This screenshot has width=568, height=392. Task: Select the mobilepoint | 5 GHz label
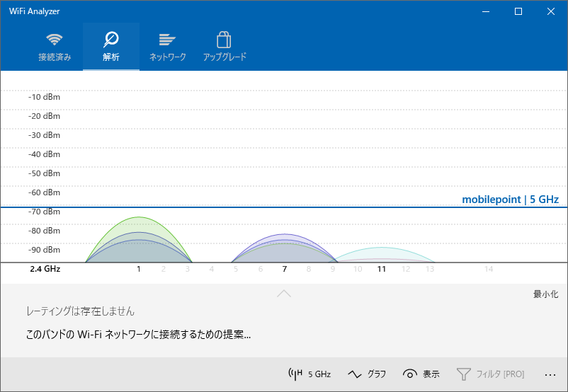pyautogui.click(x=510, y=200)
